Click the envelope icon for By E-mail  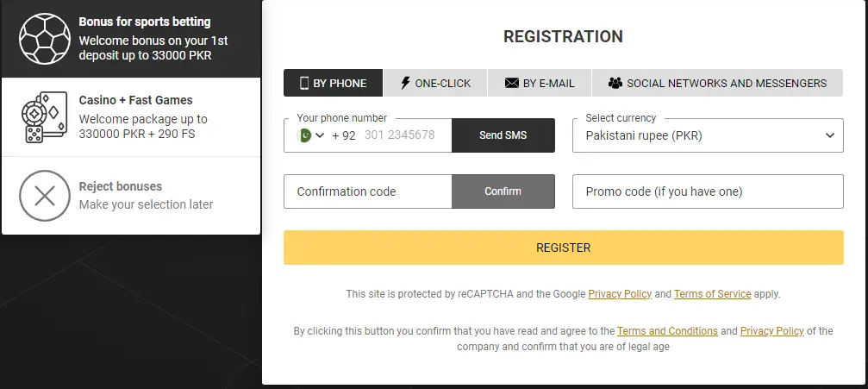tap(511, 84)
